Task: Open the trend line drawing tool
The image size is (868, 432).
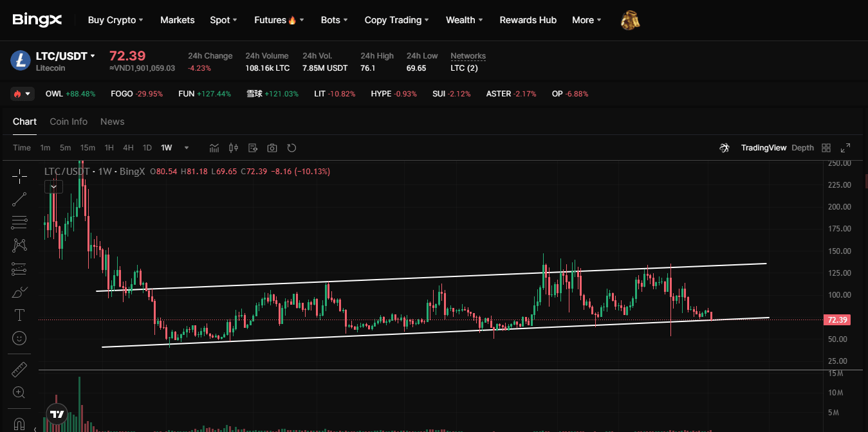Action: pyautogui.click(x=19, y=198)
